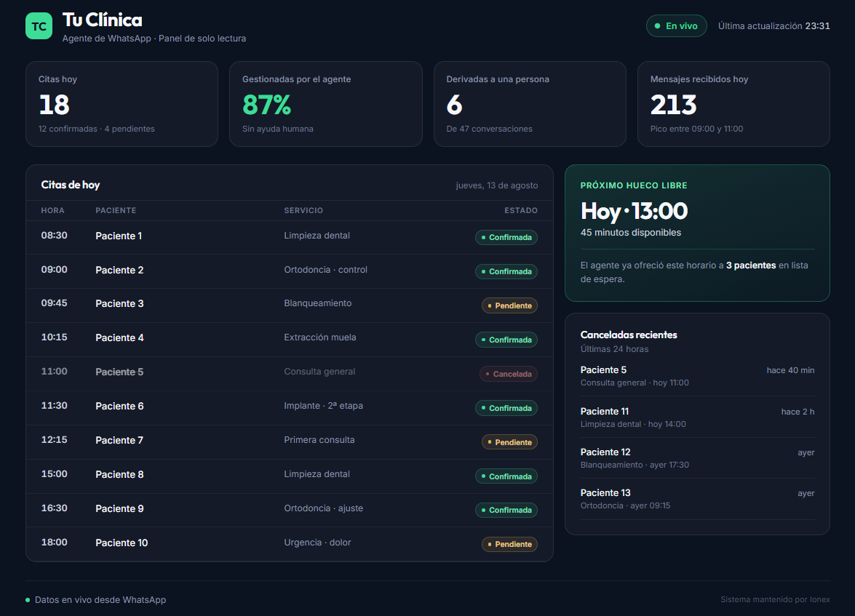This screenshot has width=855, height=616.
Task: Select Paciente 12 in the cancelled list
Action: pos(605,452)
